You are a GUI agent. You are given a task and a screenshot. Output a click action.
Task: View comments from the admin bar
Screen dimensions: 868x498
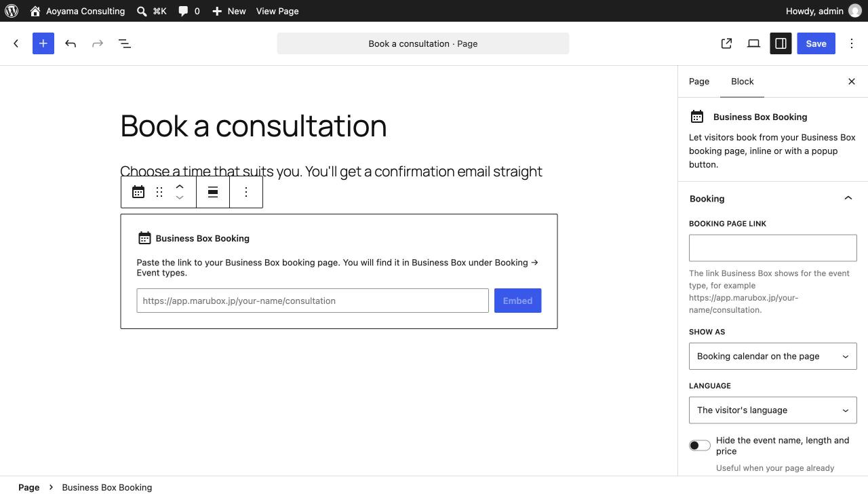click(x=189, y=11)
